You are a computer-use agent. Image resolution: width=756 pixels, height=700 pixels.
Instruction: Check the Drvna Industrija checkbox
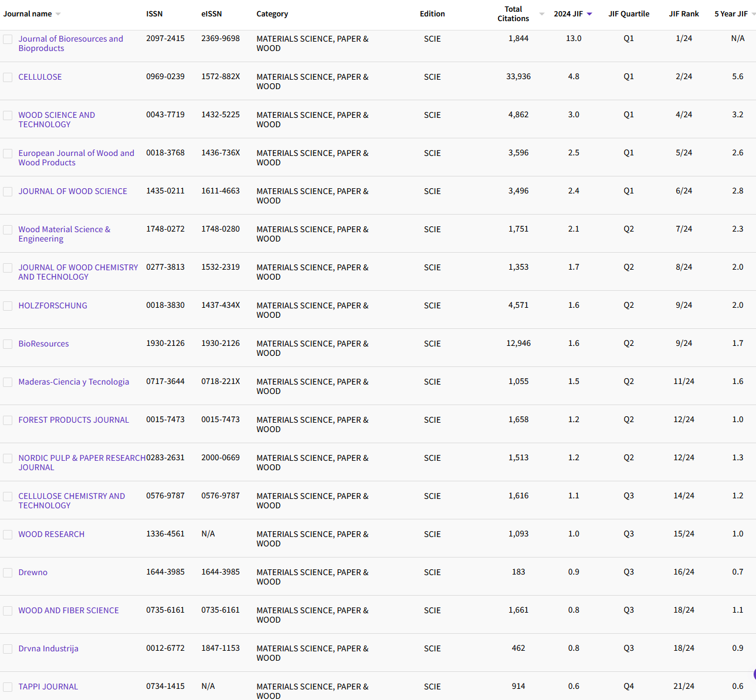click(8, 648)
